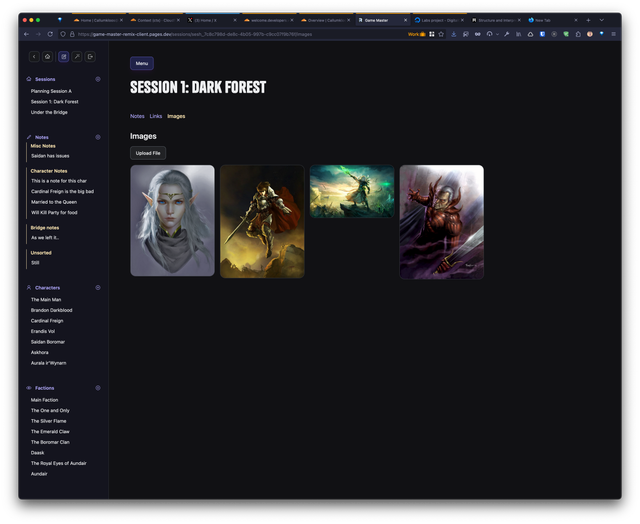Click the Notes section heading in sidebar
640x524 pixels.
coord(42,137)
